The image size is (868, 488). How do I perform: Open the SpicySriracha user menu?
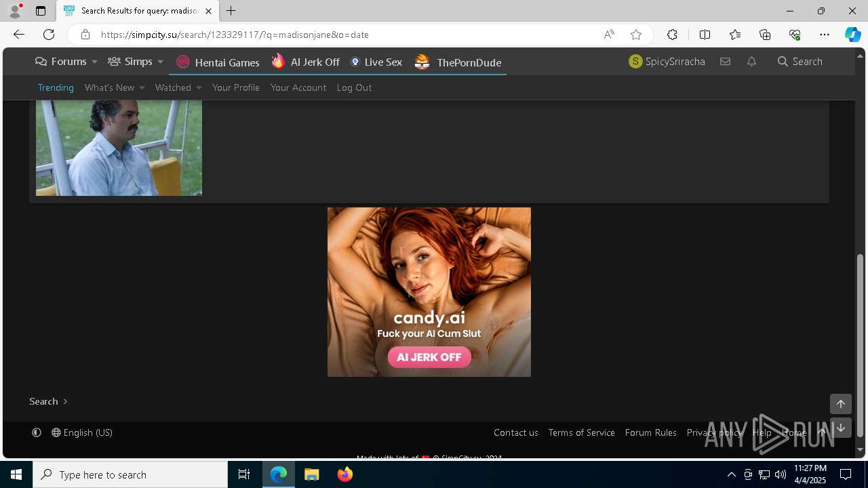pos(667,62)
